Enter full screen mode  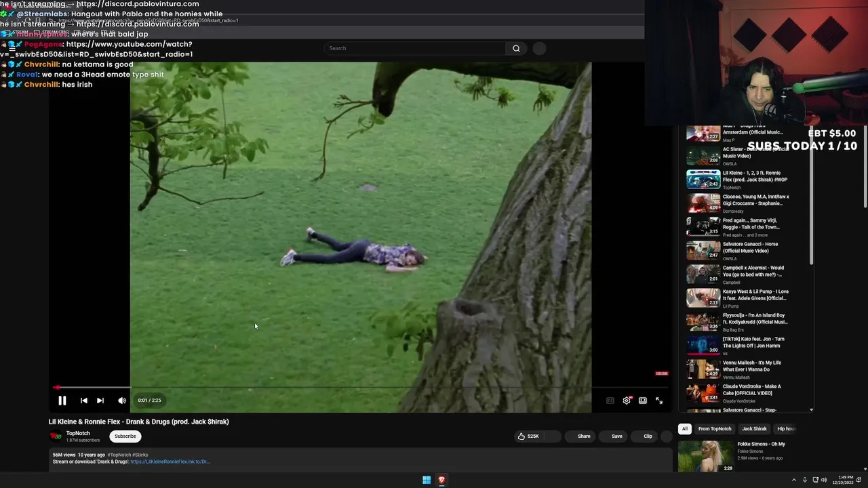[x=659, y=401]
